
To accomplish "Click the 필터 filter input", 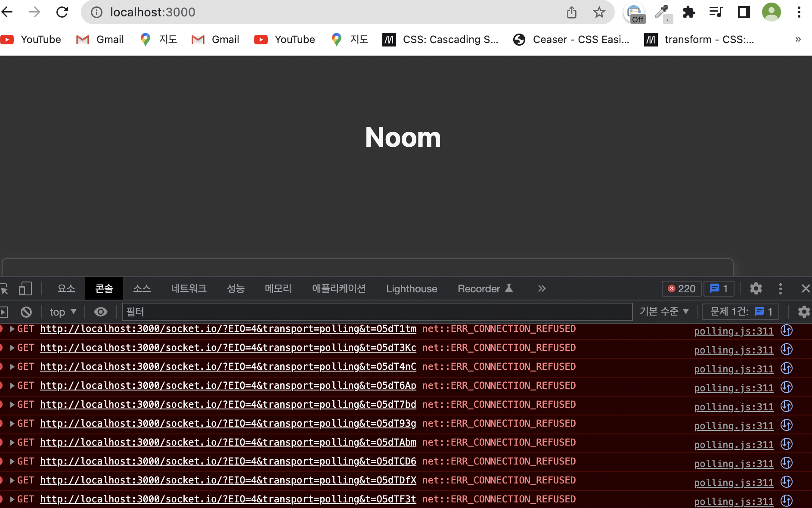I will [x=377, y=312].
